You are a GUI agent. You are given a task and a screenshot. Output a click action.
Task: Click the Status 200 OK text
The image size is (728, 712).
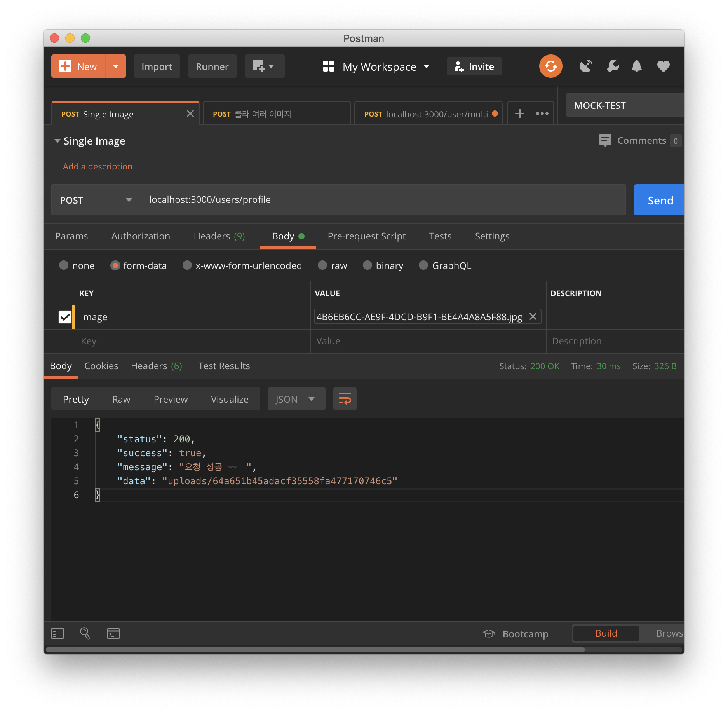529,366
